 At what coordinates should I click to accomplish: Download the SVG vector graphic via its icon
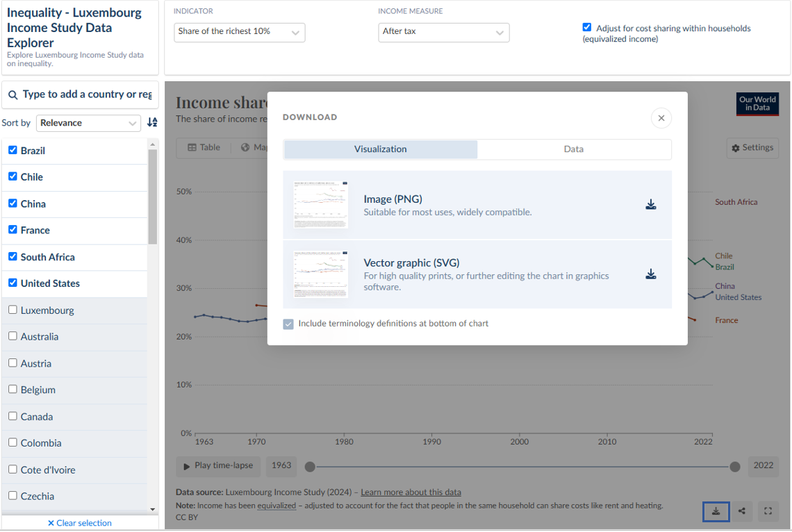click(650, 274)
